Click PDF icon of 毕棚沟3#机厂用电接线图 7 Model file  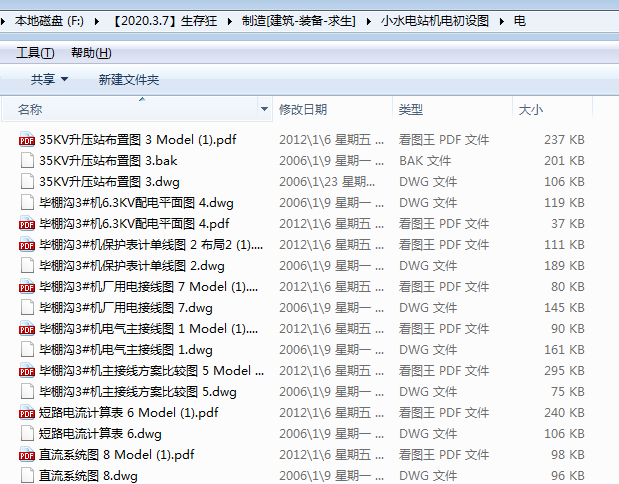pyautogui.click(x=27, y=287)
